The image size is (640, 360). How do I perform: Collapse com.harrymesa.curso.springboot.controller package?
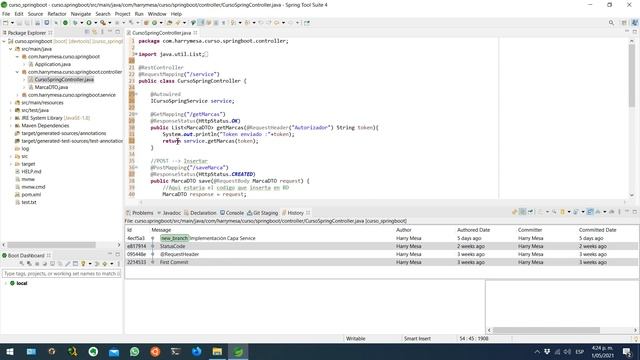(18, 72)
